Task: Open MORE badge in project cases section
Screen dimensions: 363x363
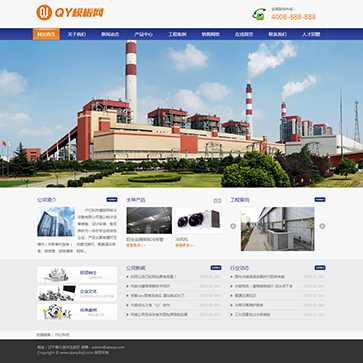Action: click(320, 200)
